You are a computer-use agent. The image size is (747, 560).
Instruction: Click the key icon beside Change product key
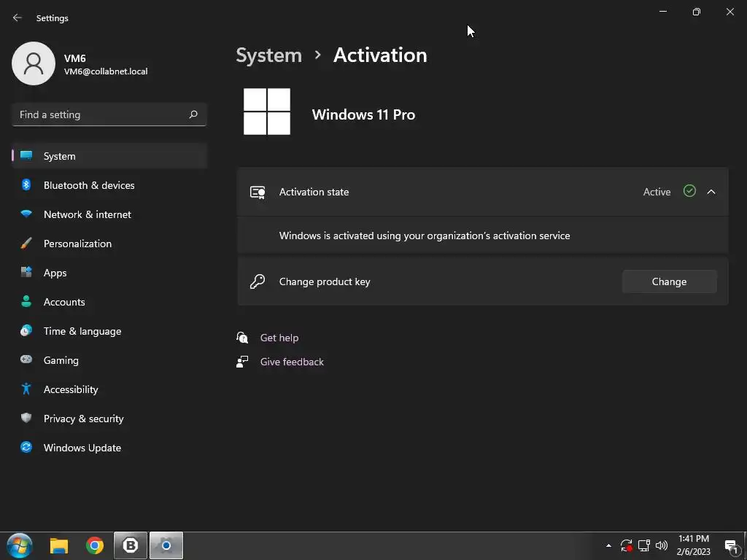[x=258, y=281]
